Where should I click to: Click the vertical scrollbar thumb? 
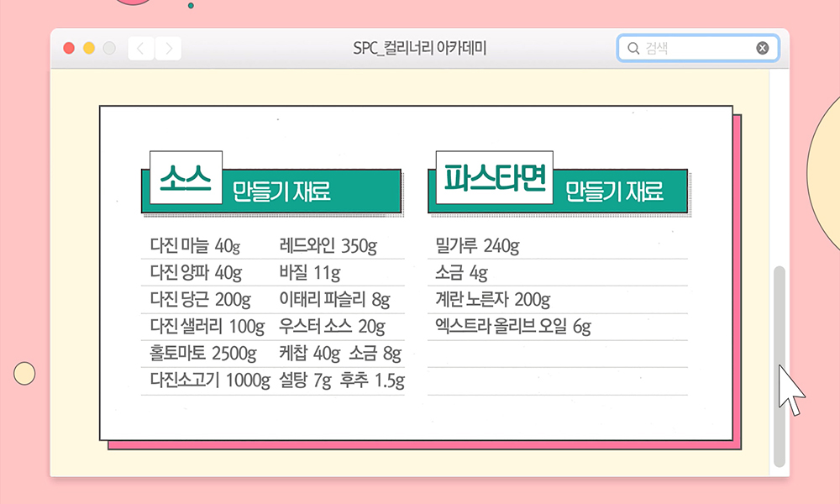tap(779, 365)
